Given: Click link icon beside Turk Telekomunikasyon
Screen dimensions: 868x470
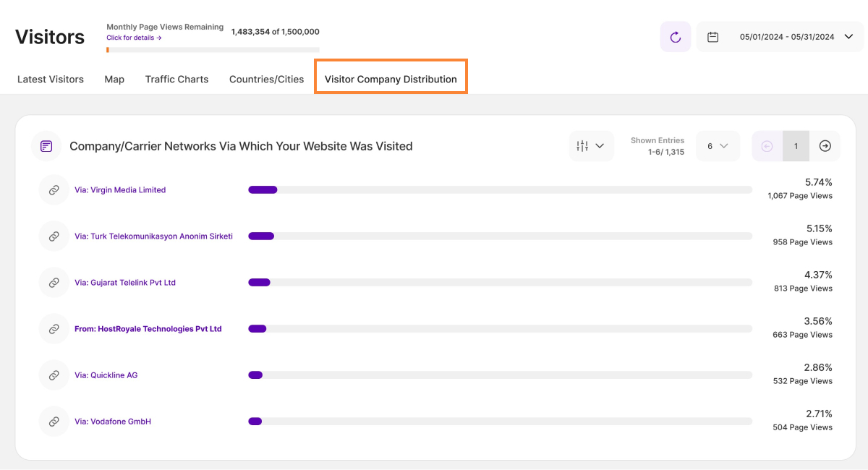Looking at the screenshot, I should (54, 236).
